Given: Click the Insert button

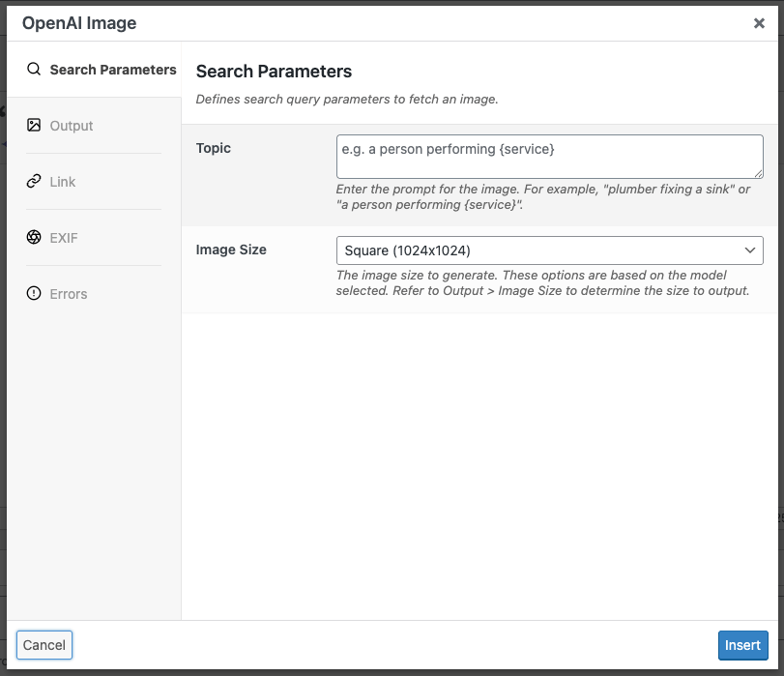Looking at the screenshot, I should pyautogui.click(x=742, y=645).
